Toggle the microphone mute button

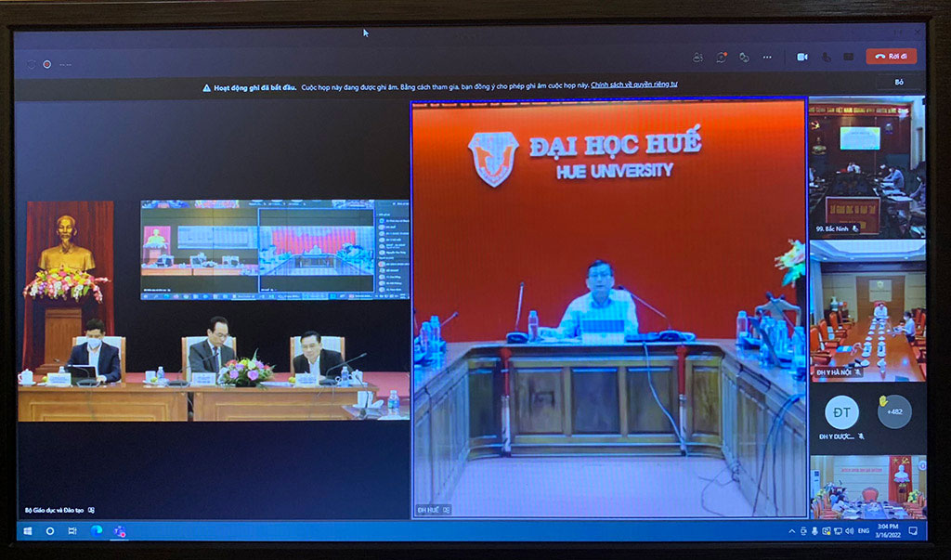point(826,57)
